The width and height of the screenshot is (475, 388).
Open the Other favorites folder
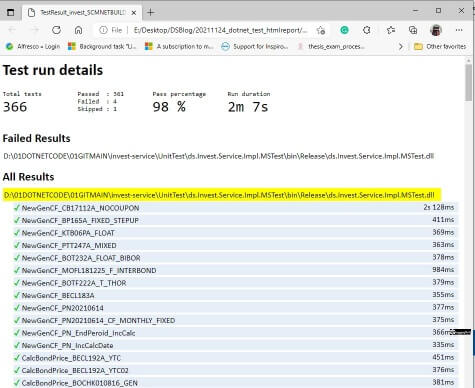pyautogui.click(x=440, y=46)
